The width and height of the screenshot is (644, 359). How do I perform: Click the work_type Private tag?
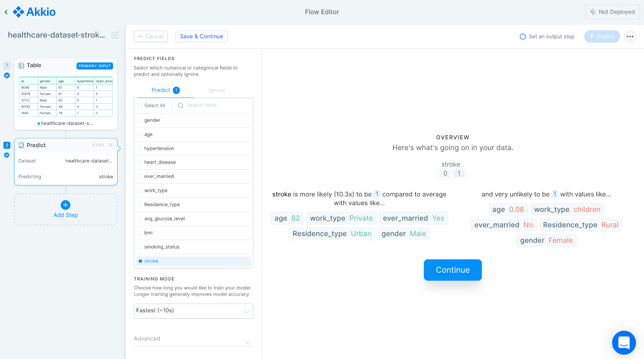click(341, 218)
